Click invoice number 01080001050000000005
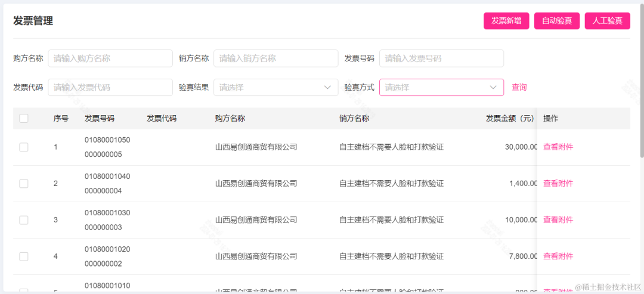The height and width of the screenshot is (294, 644). point(107,147)
